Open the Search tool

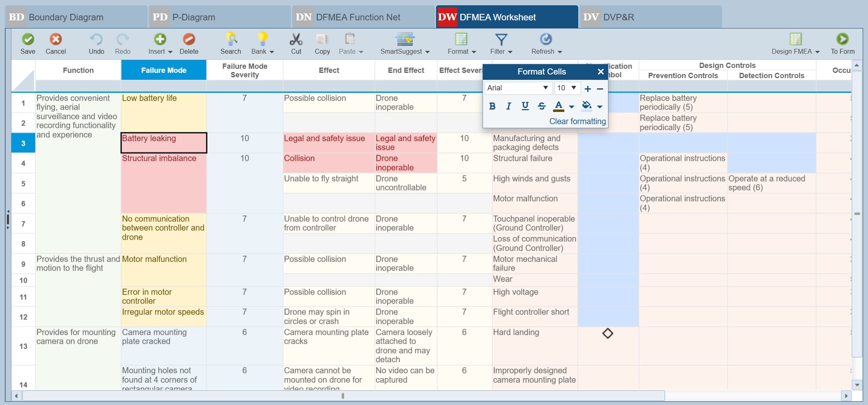tap(230, 43)
